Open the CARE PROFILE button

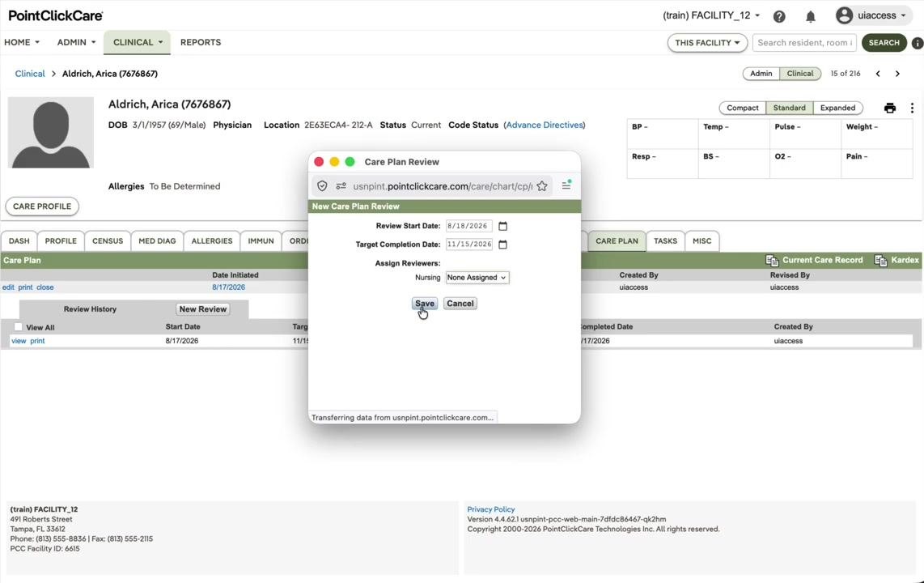tap(42, 206)
